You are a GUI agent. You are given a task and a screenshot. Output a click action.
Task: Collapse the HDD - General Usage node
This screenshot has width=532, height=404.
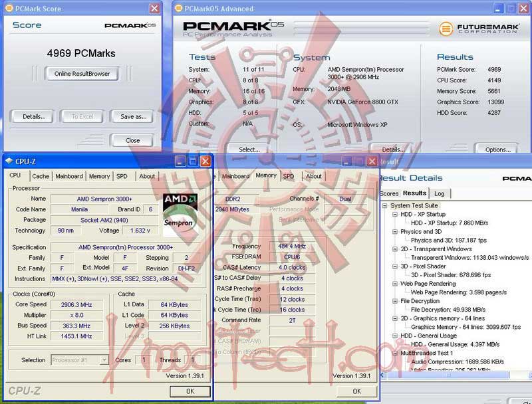[x=395, y=336]
